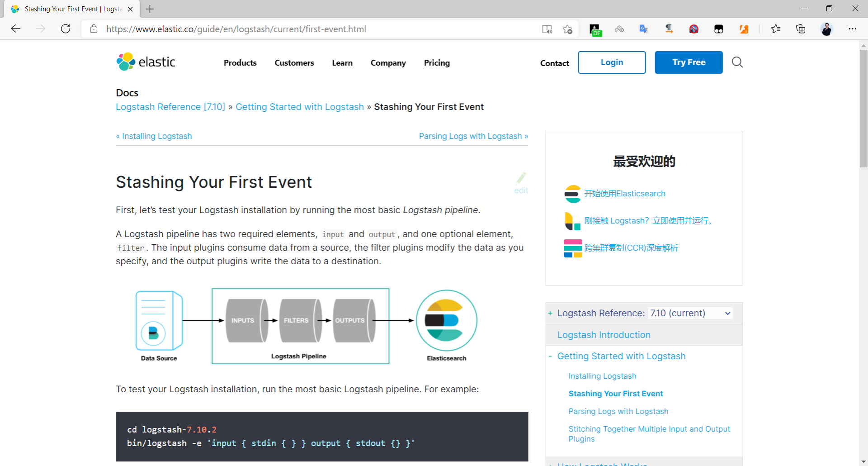Click the Login button
Viewport: 868px width, 466px height.
pyautogui.click(x=612, y=62)
